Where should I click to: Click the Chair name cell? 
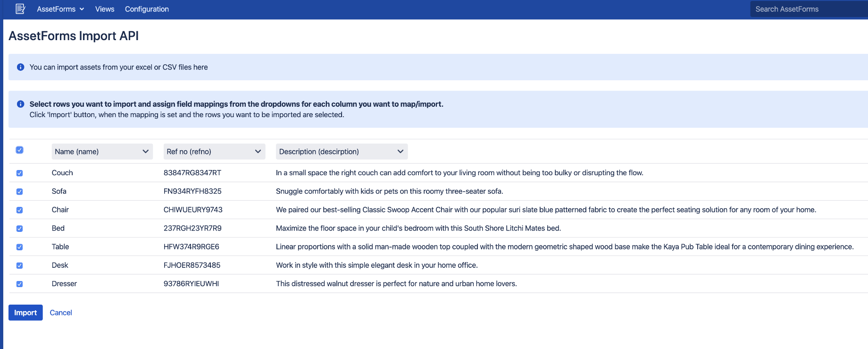point(60,210)
